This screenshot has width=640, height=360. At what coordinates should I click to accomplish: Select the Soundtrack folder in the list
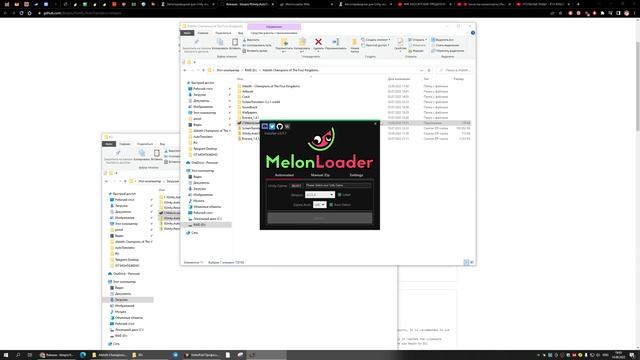(x=249, y=107)
